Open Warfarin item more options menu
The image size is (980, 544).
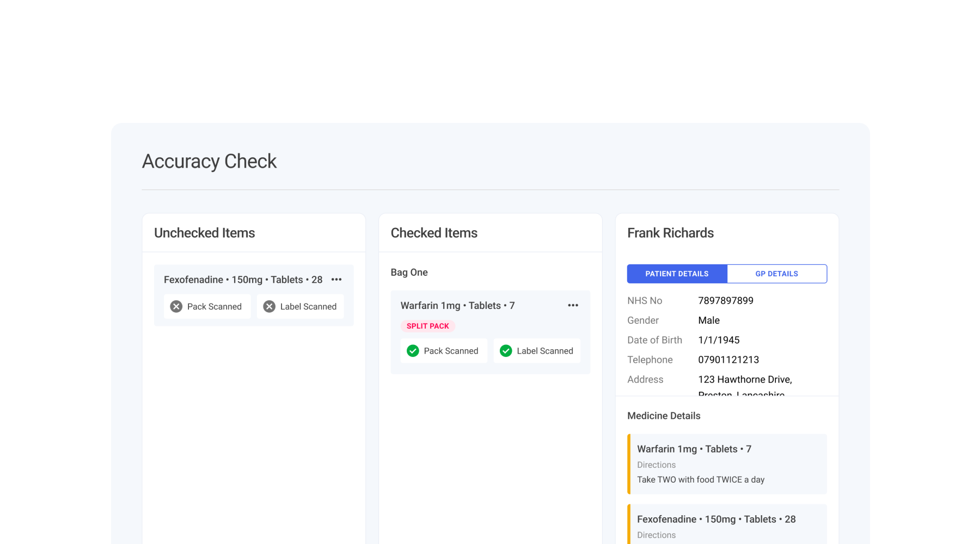(x=573, y=305)
